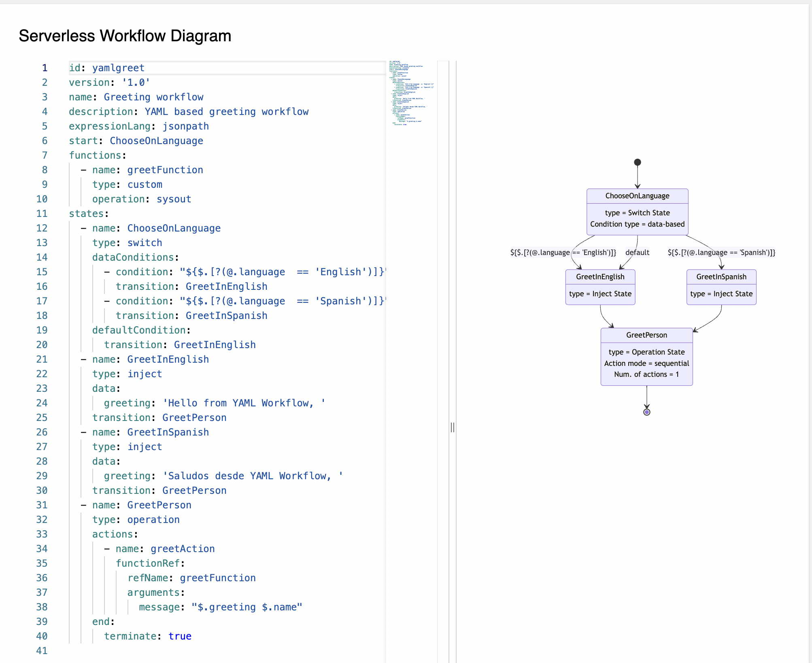
Task: Click the vertical resizer divider handle
Action: click(453, 427)
